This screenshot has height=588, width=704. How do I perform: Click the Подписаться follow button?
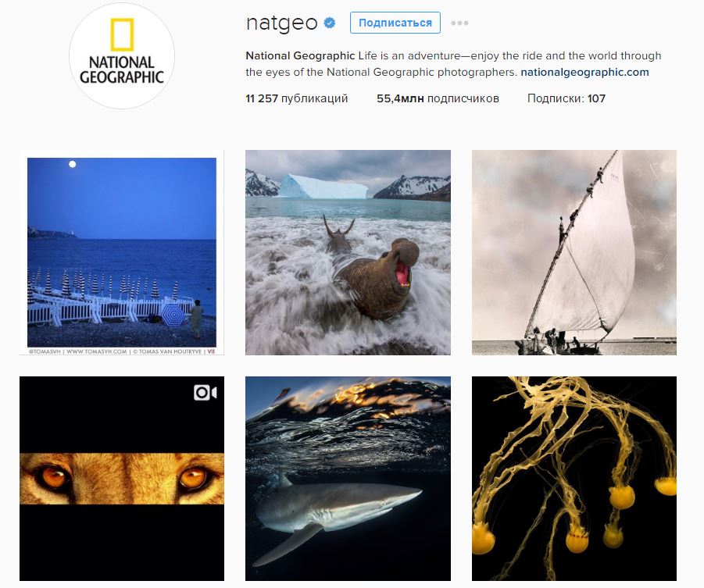click(x=395, y=23)
